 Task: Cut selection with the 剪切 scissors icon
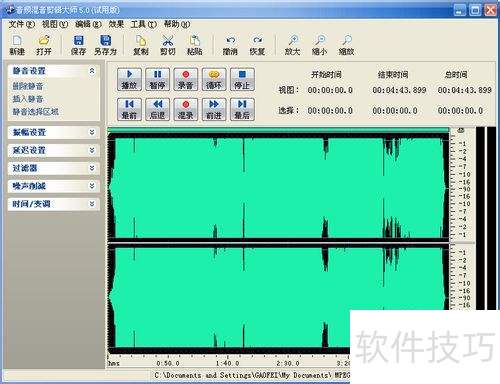[x=168, y=45]
